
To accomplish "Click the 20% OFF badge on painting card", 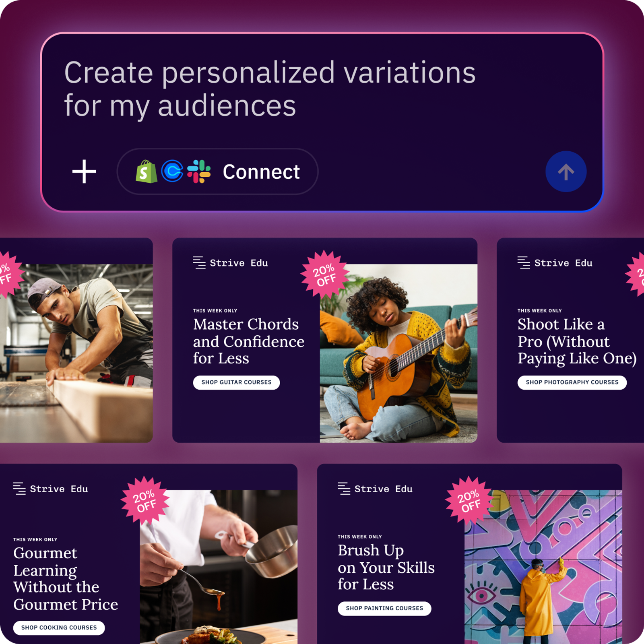I will [x=470, y=501].
